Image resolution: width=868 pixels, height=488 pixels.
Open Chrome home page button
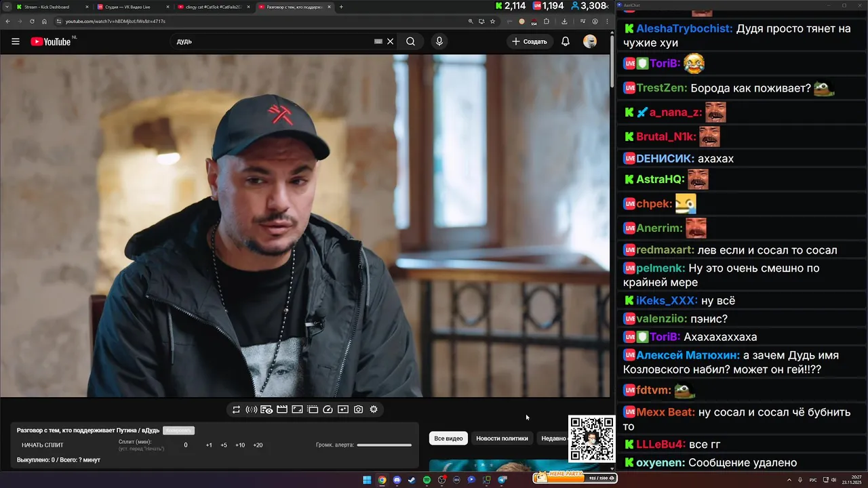[x=44, y=21]
